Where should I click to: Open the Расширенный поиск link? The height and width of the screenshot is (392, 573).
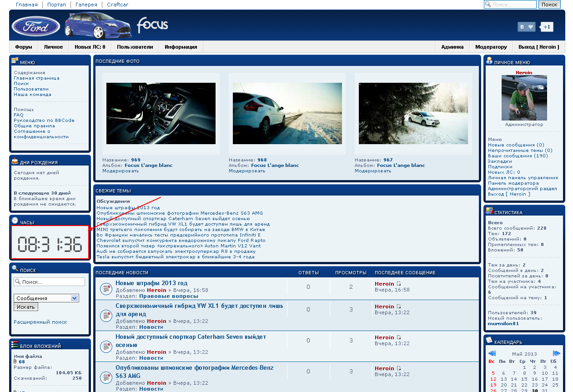pyautogui.click(x=40, y=322)
